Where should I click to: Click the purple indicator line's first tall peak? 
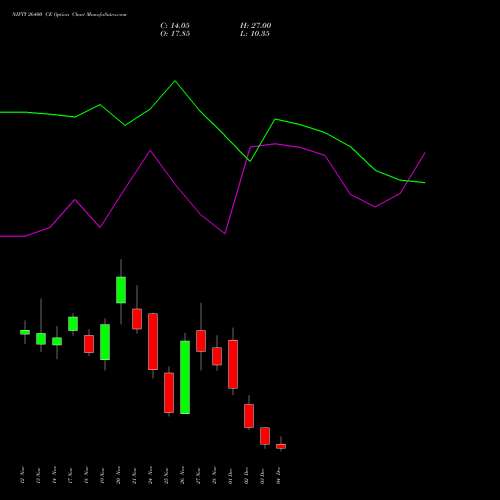tap(150, 151)
